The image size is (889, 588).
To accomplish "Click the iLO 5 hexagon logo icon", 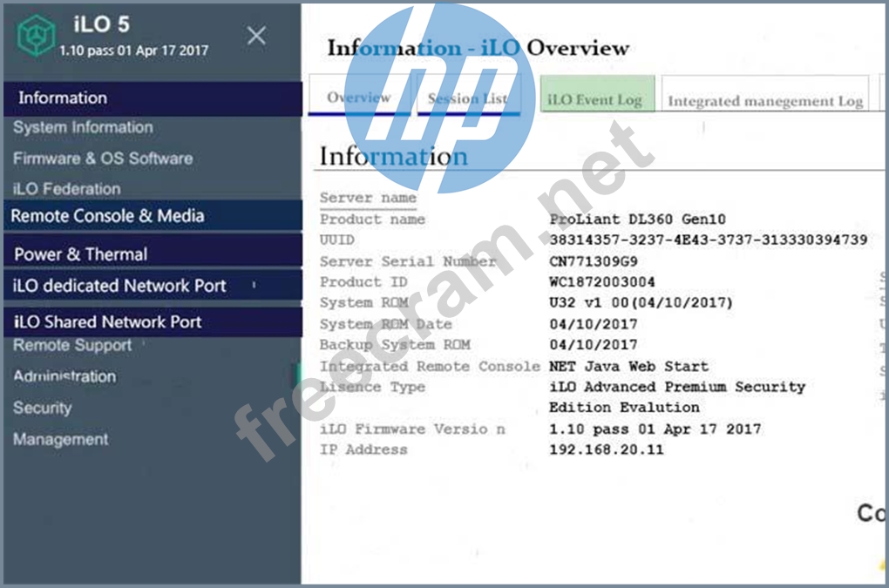I will [36, 36].
